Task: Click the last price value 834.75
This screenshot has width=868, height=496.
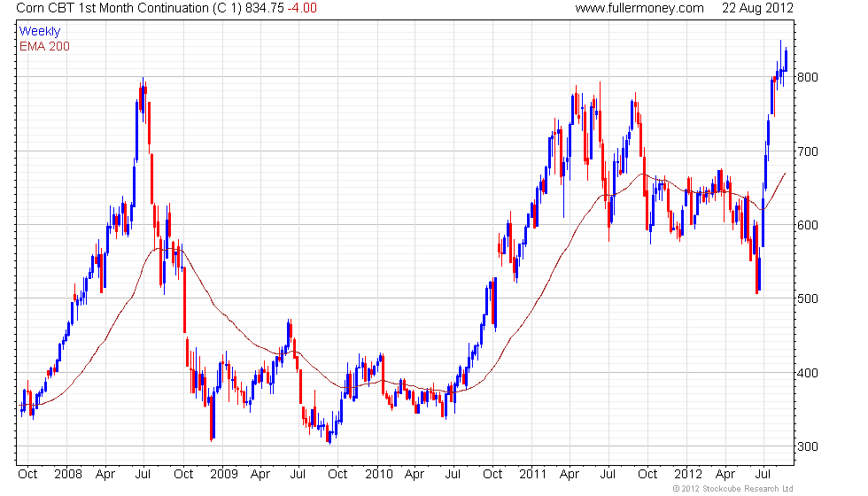Action: tap(265, 8)
